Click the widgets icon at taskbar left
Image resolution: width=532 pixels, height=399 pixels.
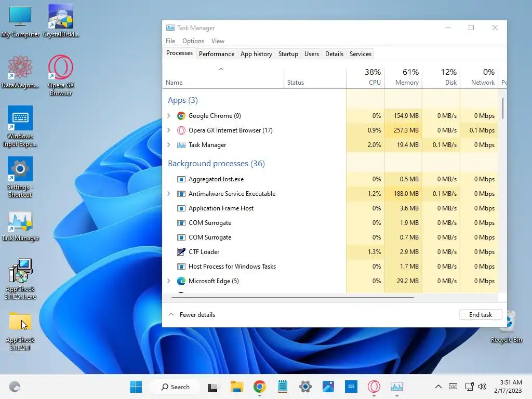(x=15, y=387)
